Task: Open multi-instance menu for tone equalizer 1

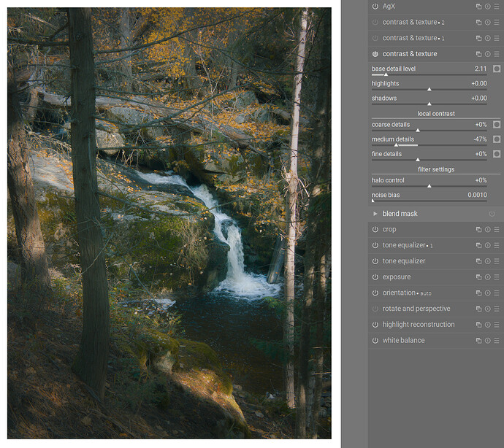Action: [478, 245]
